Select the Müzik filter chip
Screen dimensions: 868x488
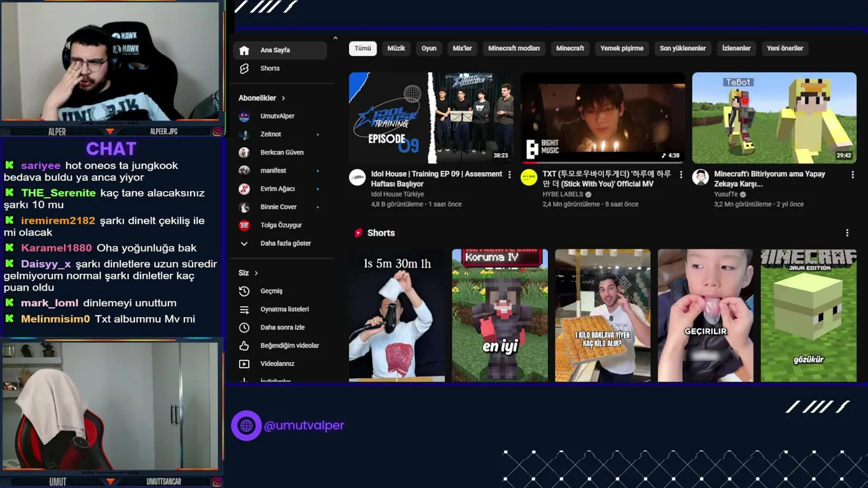coord(396,49)
